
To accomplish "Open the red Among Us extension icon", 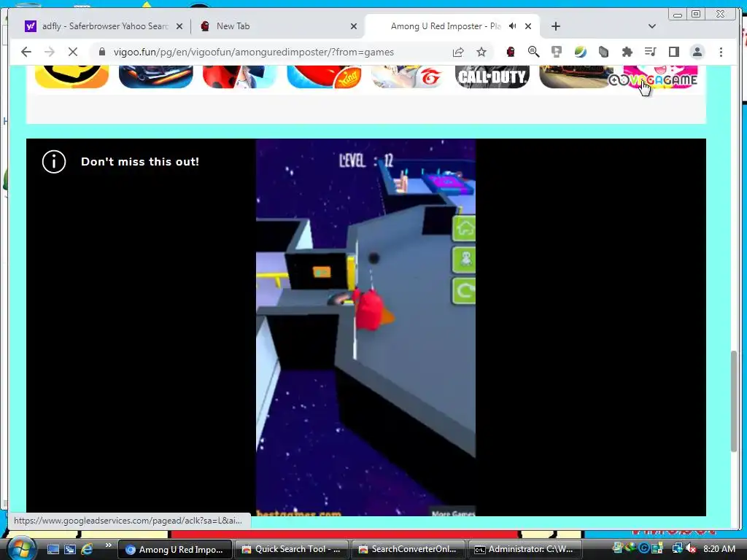I will [510, 52].
